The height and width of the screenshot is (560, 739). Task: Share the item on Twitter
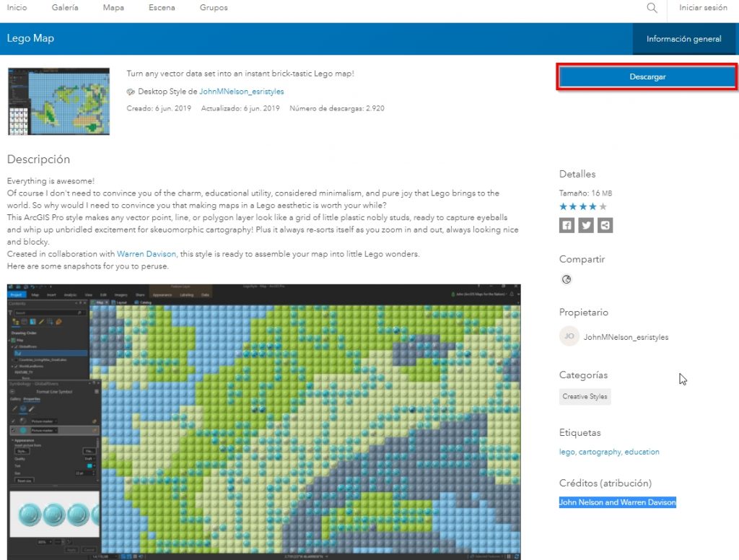(586, 225)
